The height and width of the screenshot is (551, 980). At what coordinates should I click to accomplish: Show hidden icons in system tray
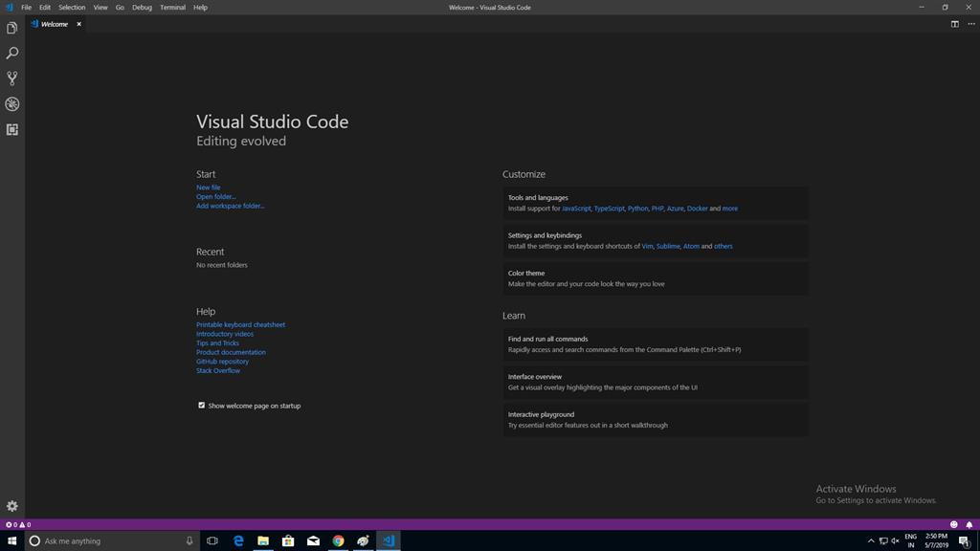point(871,540)
